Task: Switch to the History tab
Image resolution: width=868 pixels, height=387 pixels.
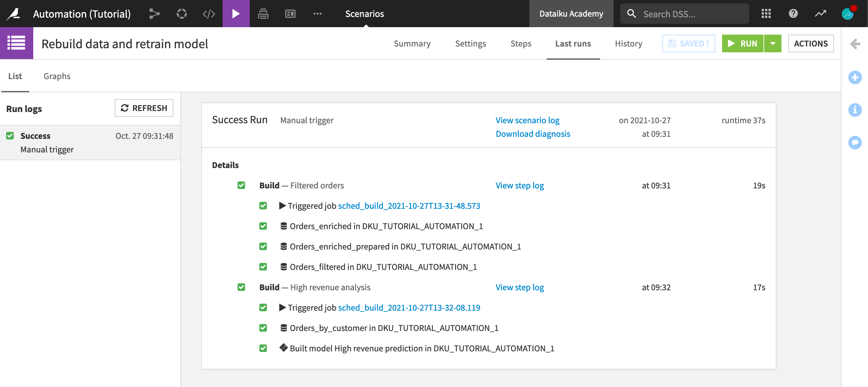Action: coord(628,43)
